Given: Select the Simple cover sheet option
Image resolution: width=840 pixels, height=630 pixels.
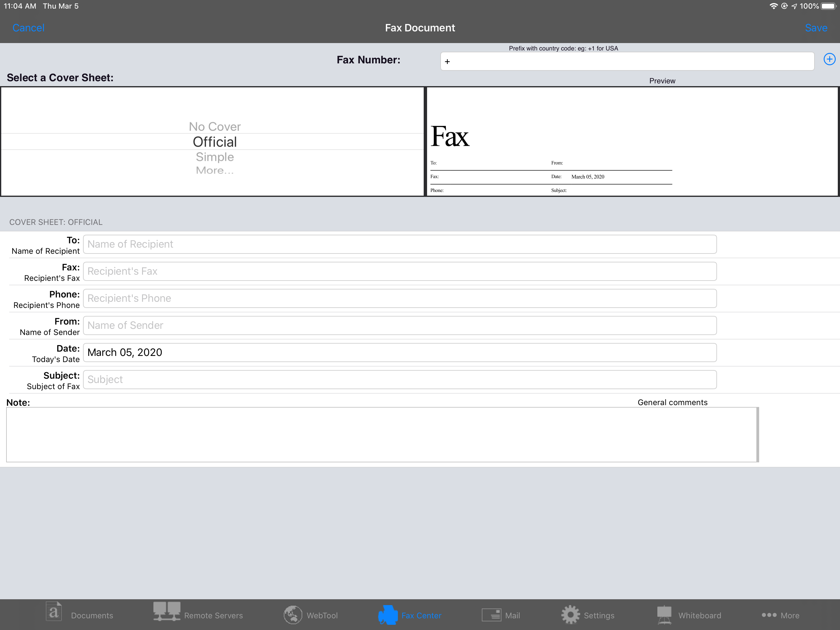Looking at the screenshot, I should point(215,157).
